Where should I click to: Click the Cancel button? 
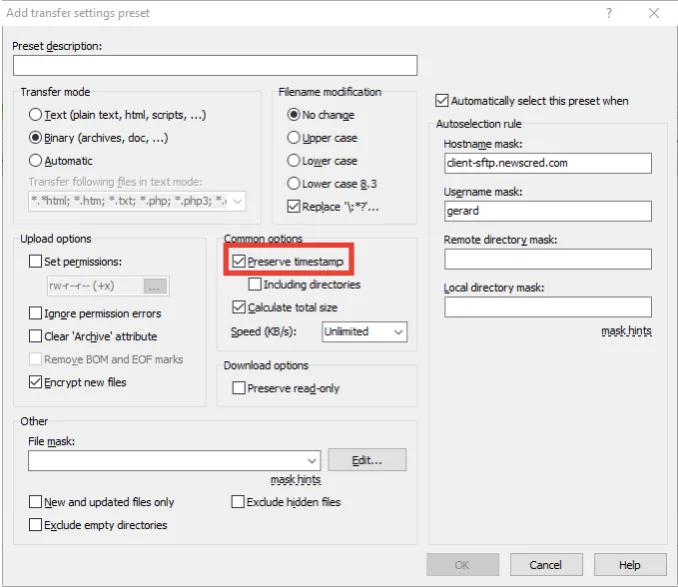coord(546,565)
